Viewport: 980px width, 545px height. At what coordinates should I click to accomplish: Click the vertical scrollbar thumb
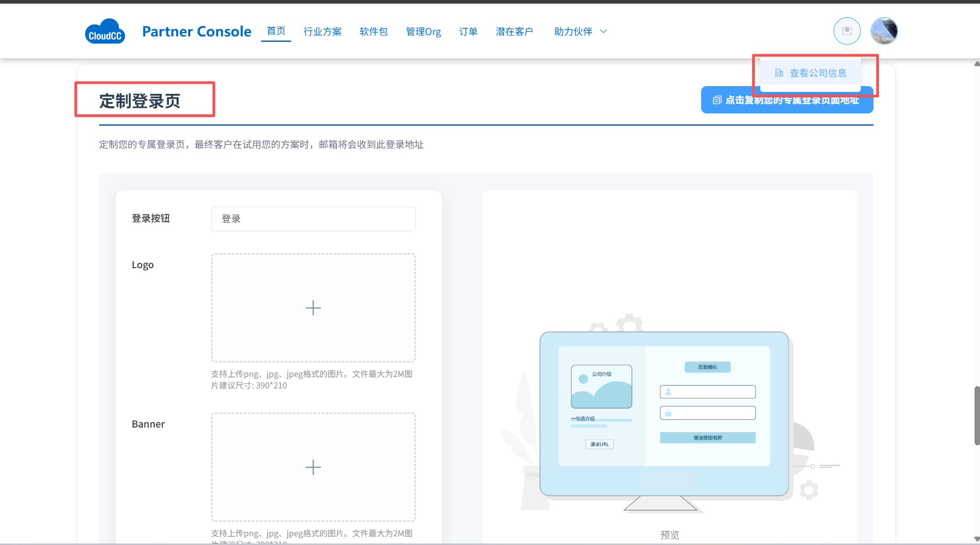pyautogui.click(x=976, y=415)
